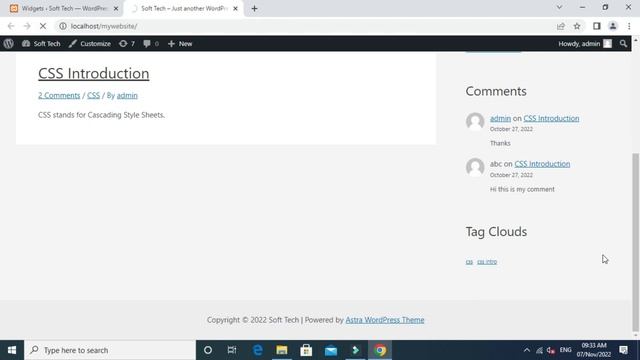Open the taskbar clock showing 09:33 AM
Viewport: 640px width, 360px height.
click(594, 350)
